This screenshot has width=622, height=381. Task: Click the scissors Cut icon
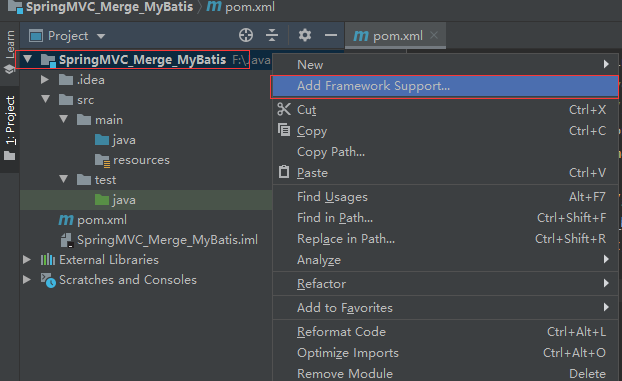tap(284, 109)
